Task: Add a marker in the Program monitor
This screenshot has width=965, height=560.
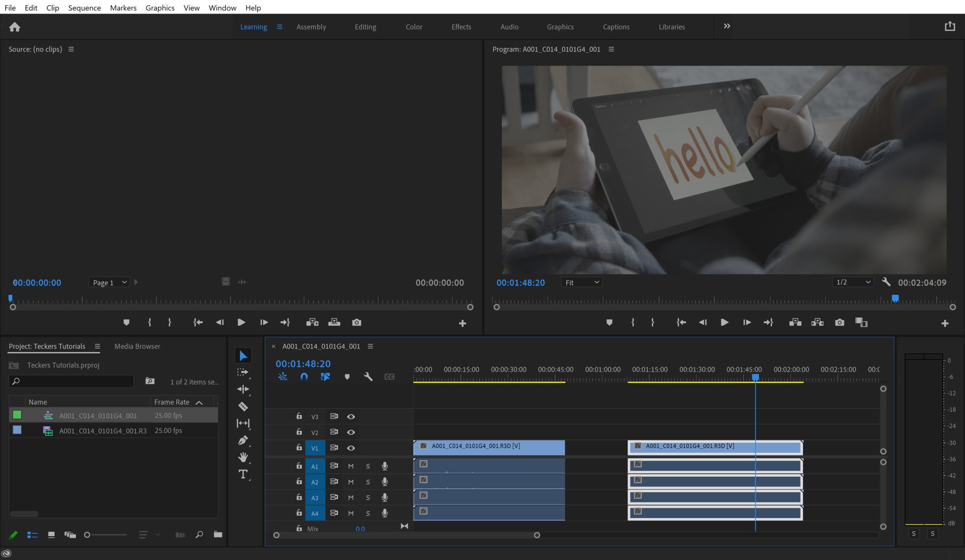Action: coord(610,322)
